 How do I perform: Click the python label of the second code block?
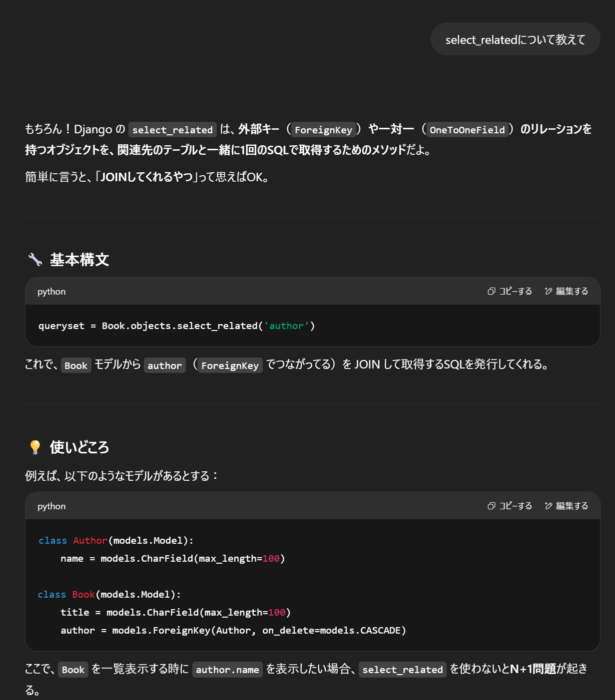pyautogui.click(x=51, y=506)
